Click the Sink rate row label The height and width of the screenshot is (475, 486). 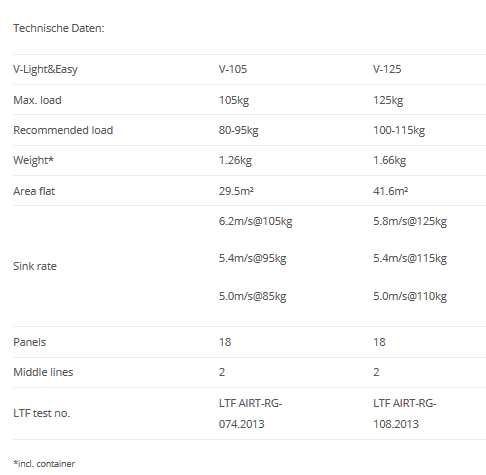click(35, 266)
